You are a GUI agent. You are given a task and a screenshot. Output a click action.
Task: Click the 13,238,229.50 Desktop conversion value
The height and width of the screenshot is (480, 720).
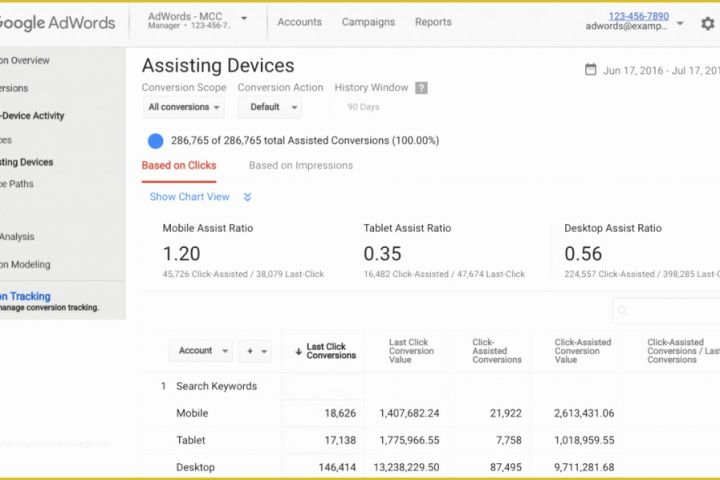(x=406, y=467)
